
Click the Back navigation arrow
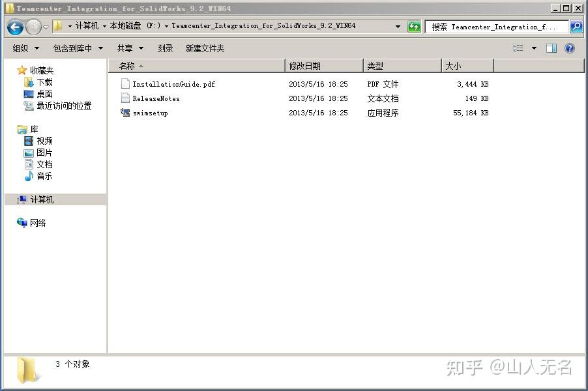[15, 27]
